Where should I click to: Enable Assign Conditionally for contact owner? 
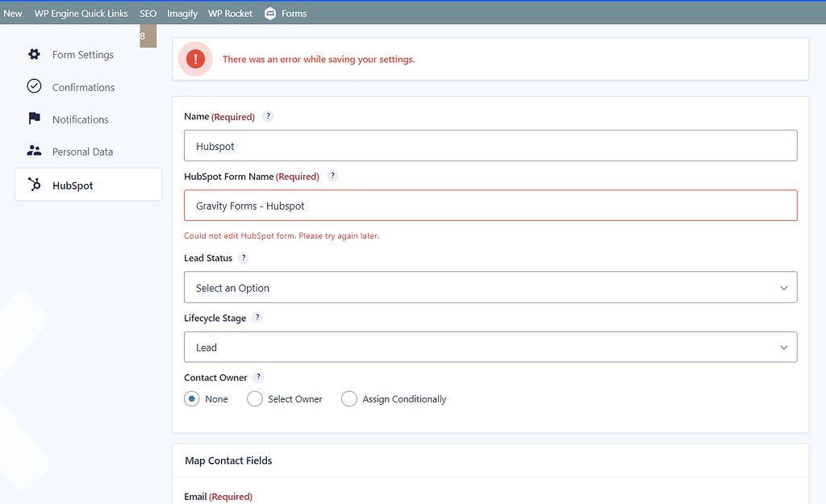pyautogui.click(x=349, y=398)
